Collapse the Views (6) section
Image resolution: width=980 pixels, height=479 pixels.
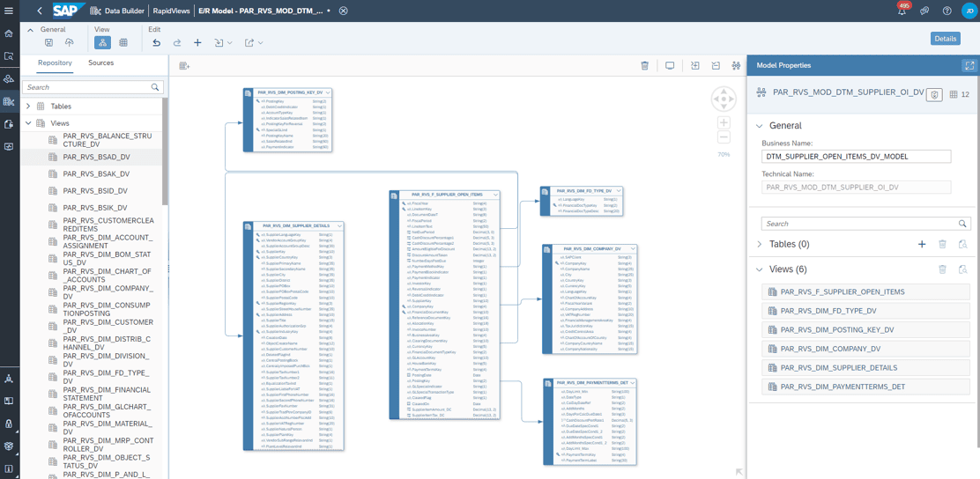tap(760, 269)
